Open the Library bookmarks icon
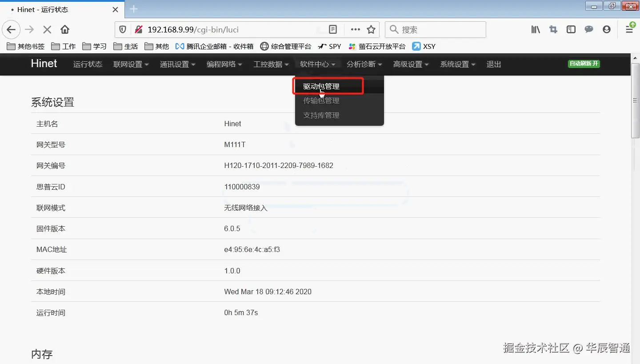 click(536, 30)
